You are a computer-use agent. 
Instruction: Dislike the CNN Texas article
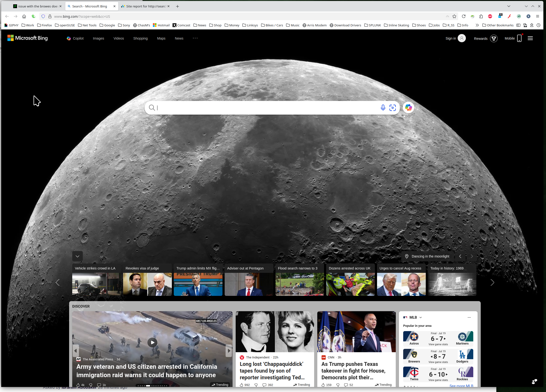click(338, 385)
